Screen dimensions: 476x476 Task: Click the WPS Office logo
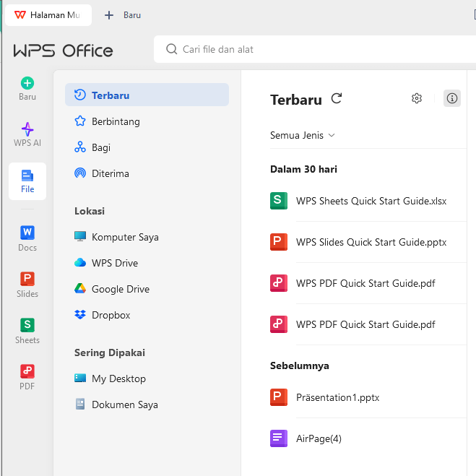[63, 51]
